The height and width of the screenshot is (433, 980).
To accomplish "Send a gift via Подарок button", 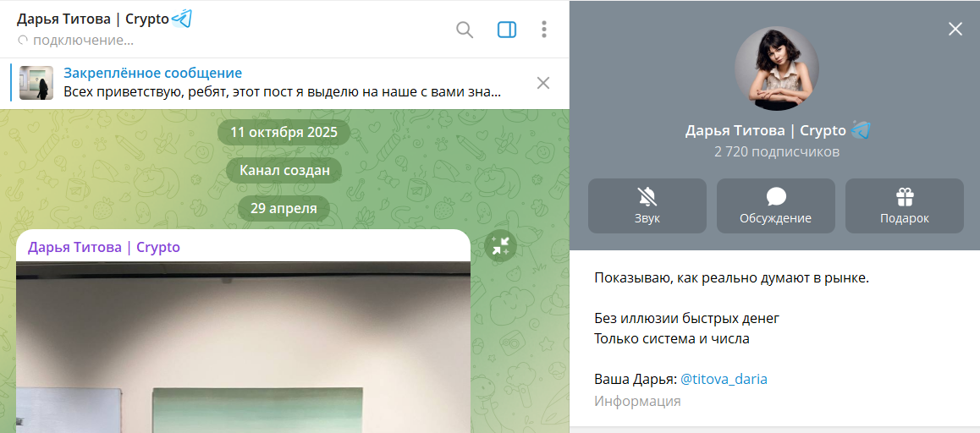I will (905, 206).
